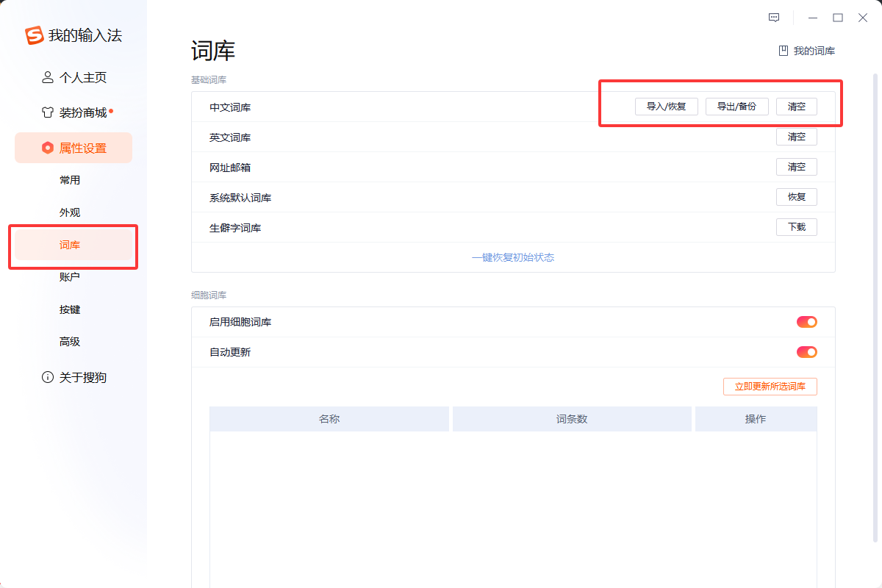Viewport: 882px width, 588px height.
Task: Disable the 启用细胞词库 toggle
Action: pos(806,321)
